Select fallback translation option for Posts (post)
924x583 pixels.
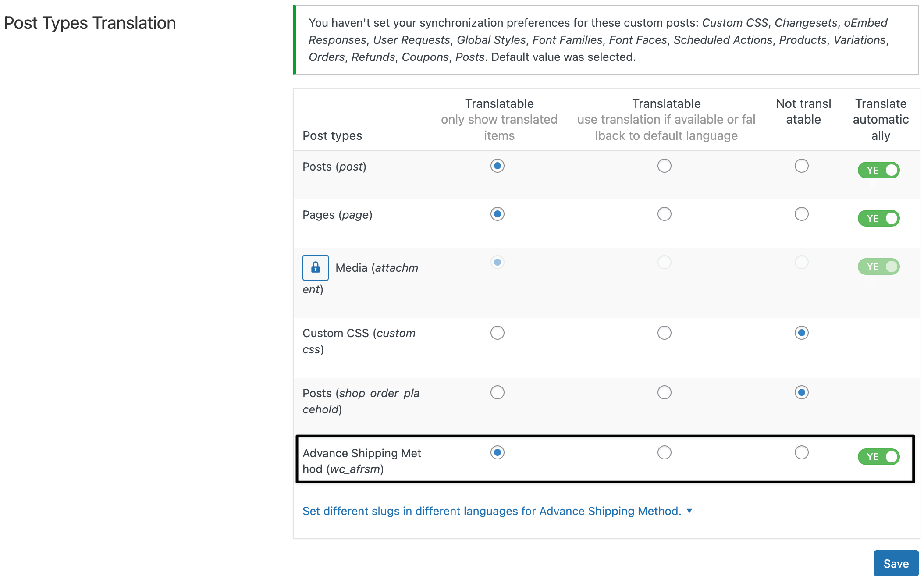(664, 166)
